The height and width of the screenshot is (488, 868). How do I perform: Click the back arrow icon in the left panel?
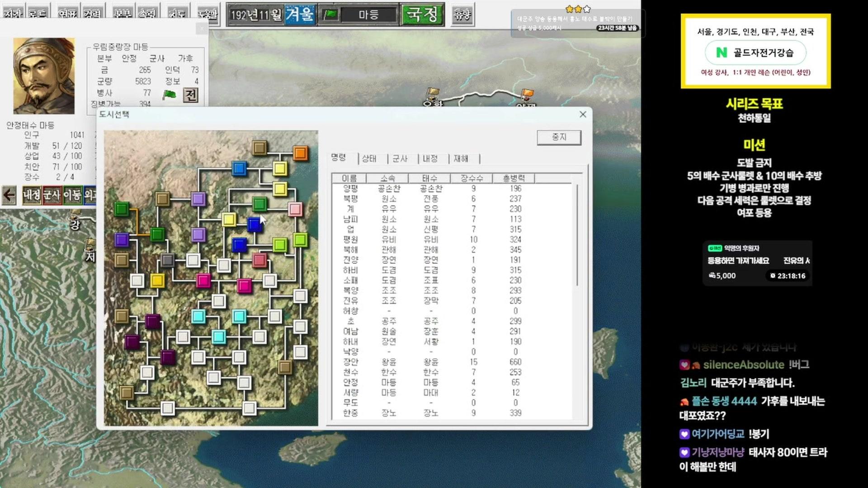pyautogui.click(x=9, y=195)
